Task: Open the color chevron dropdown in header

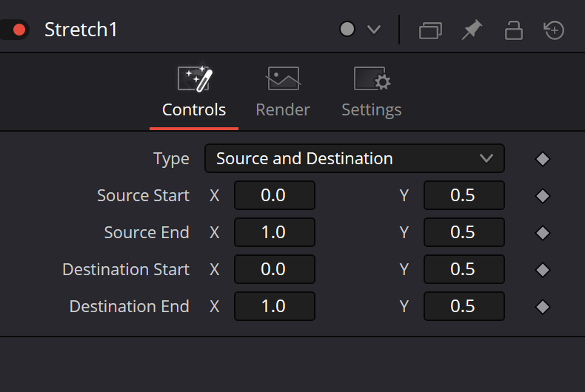Action: [x=373, y=30]
